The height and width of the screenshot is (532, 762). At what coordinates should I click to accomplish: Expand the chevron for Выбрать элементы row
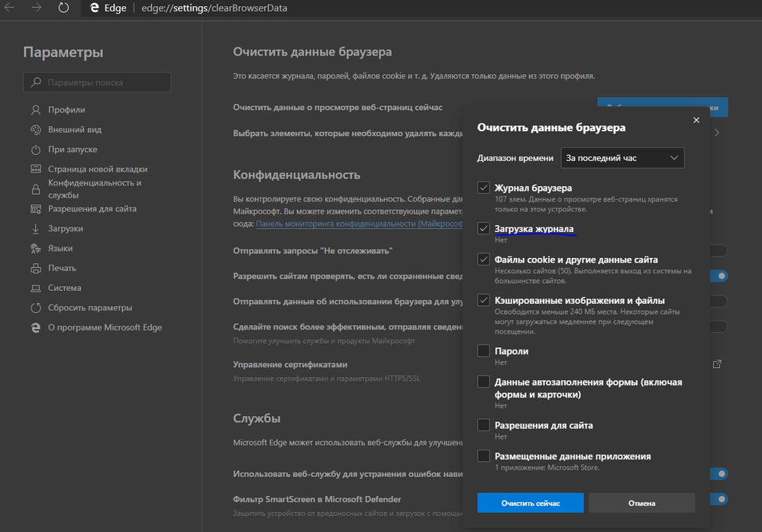click(717, 133)
